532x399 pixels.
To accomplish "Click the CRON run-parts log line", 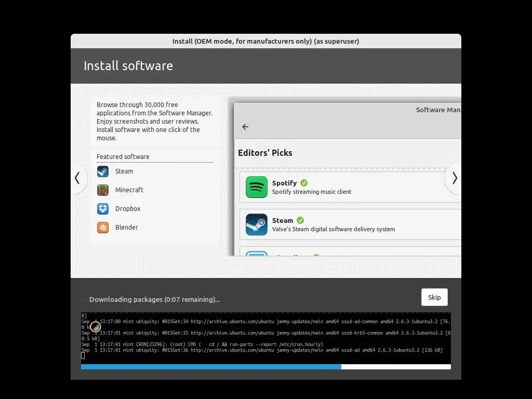I will pyautogui.click(x=202, y=344).
